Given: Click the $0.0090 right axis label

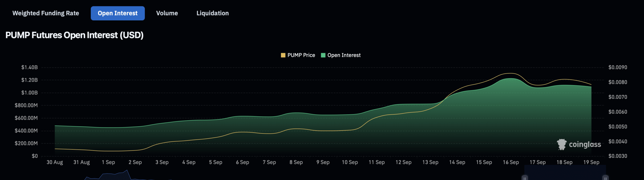Looking at the screenshot, I should [x=618, y=67].
